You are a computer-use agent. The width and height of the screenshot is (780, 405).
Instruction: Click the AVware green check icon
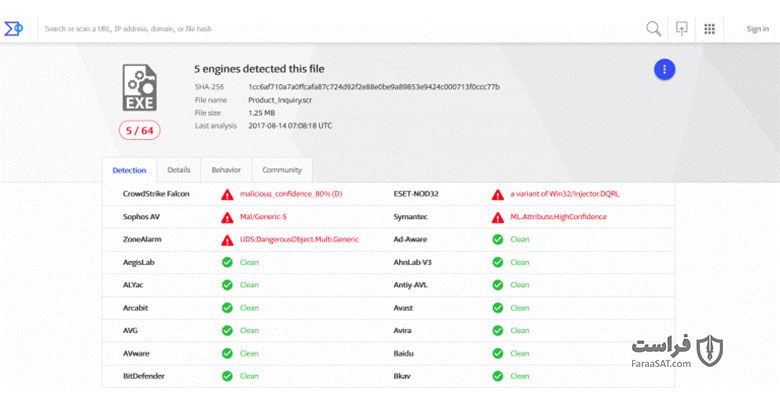(227, 353)
